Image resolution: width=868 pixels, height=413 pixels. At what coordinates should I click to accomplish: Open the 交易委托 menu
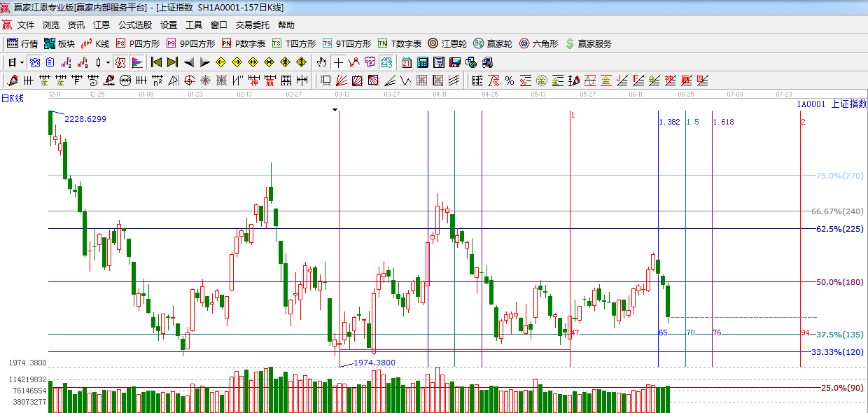pyautogui.click(x=252, y=25)
